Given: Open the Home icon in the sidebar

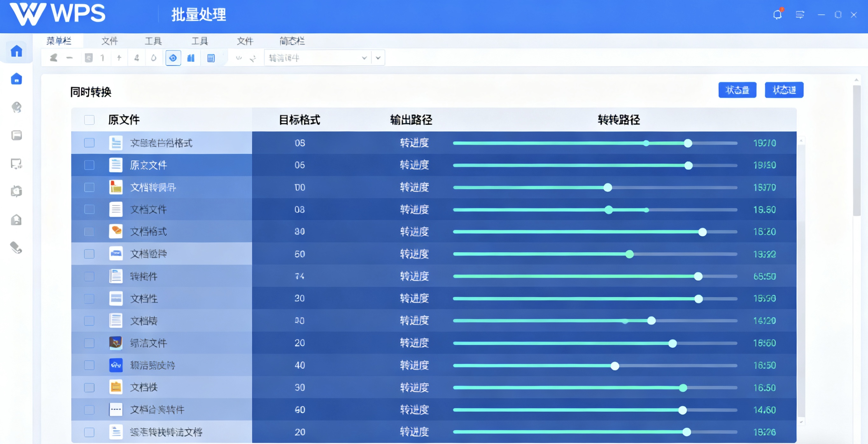Looking at the screenshot, I should tap(16, 51).
